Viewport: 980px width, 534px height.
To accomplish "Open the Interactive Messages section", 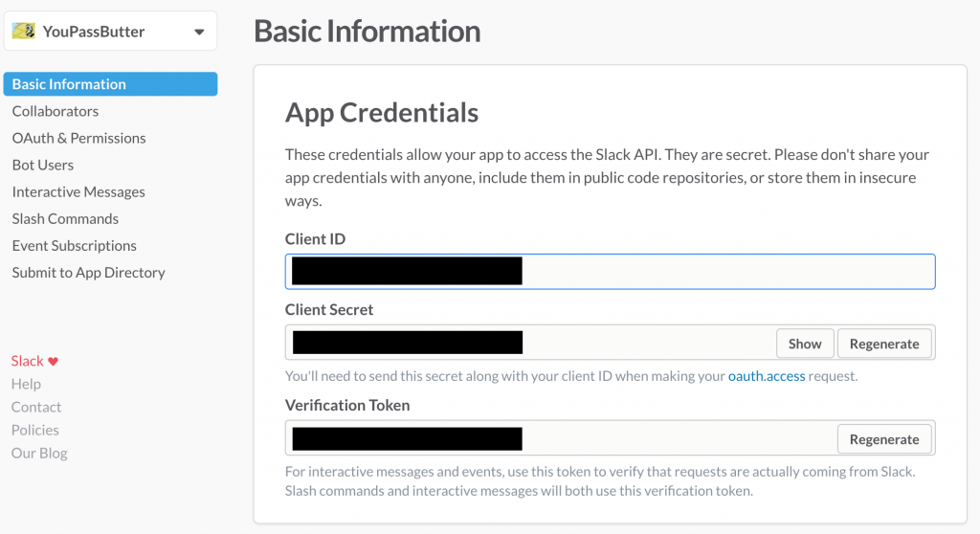I will tap(78, 191).
